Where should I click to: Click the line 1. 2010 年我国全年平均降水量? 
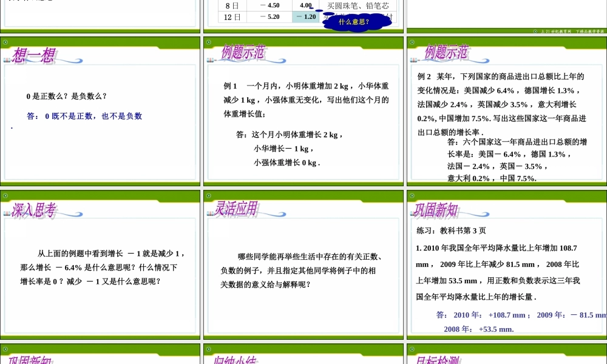tap(497, 248)
